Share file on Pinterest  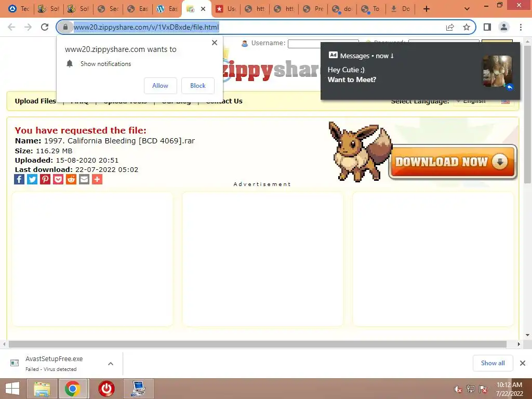[x=45, y=179]
